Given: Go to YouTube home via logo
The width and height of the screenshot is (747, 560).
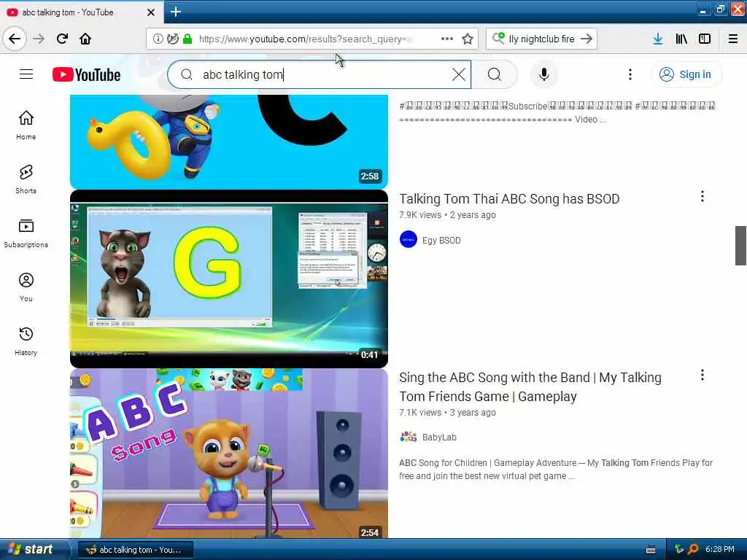Looking at the screenshot, I should (86, 75).
